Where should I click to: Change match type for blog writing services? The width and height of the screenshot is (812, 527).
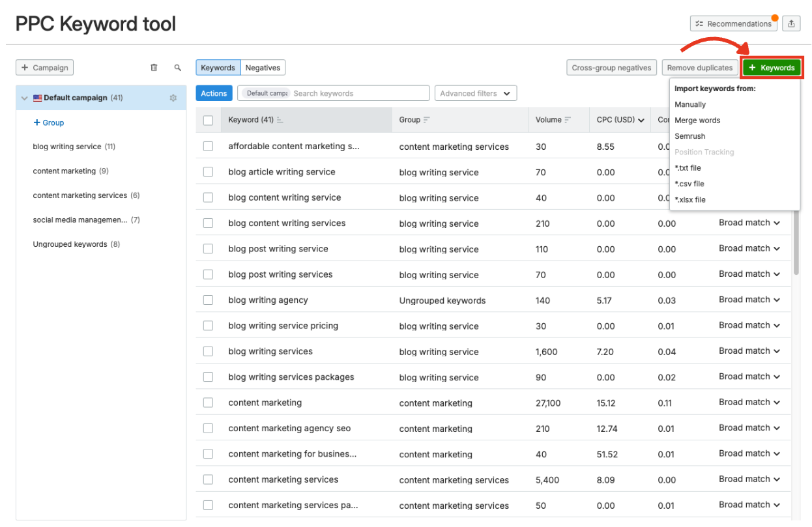click(x=749, y=350)
